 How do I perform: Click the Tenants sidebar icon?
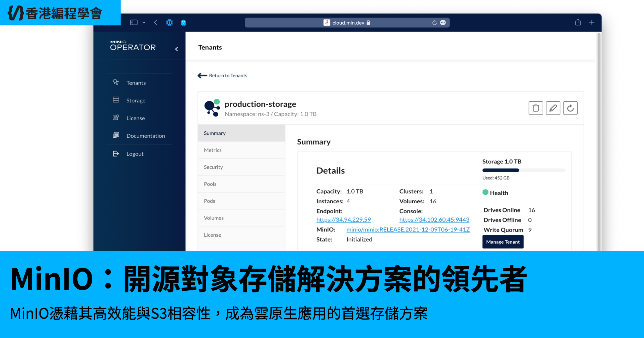[116, 82]
